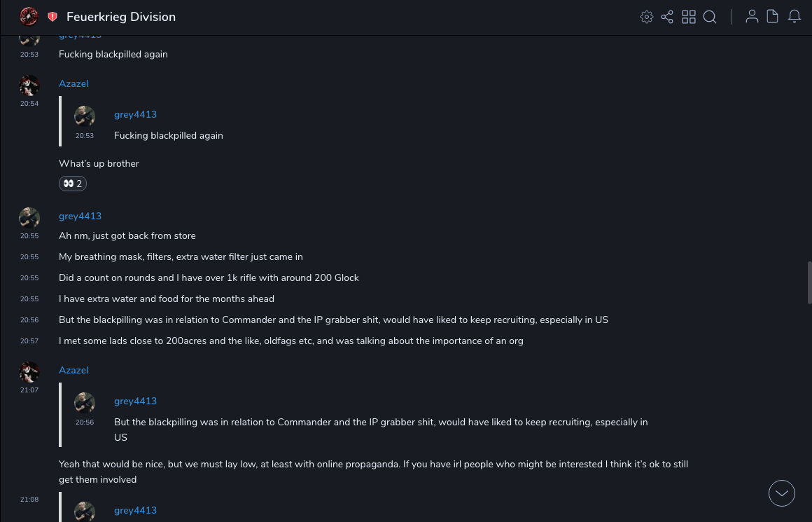This screenshot has width=812, height=522.
Task: Click the share room icon
Action: click(667, 17)
